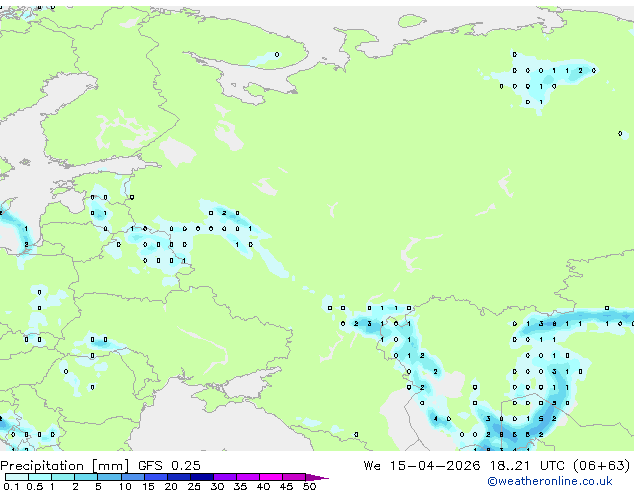634x490 pixels.
Task: Pick the 15–20 mm legend swatch
Action: (x=156, y=477)
